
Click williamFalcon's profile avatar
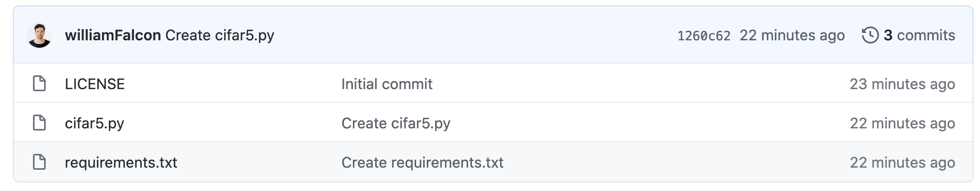point(39,36)
